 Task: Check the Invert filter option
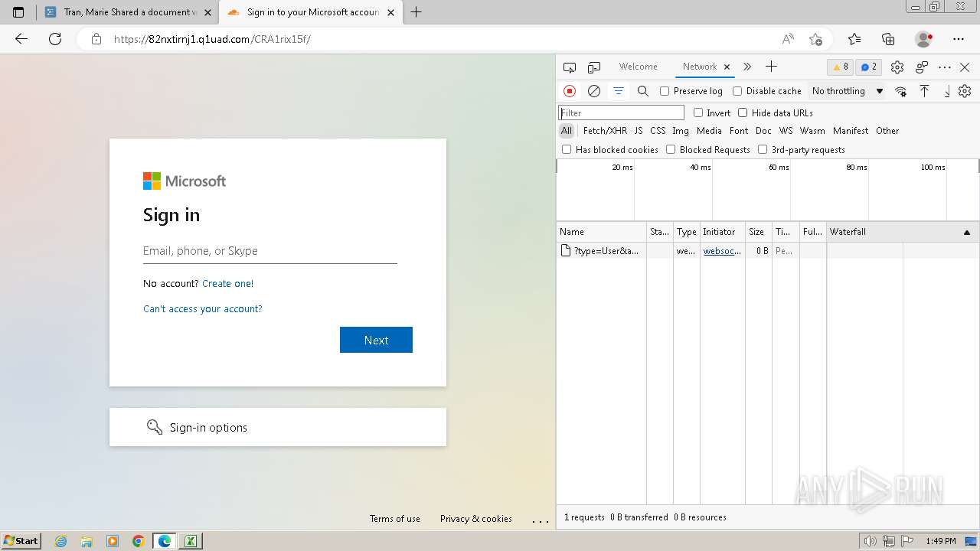point(698,112)
